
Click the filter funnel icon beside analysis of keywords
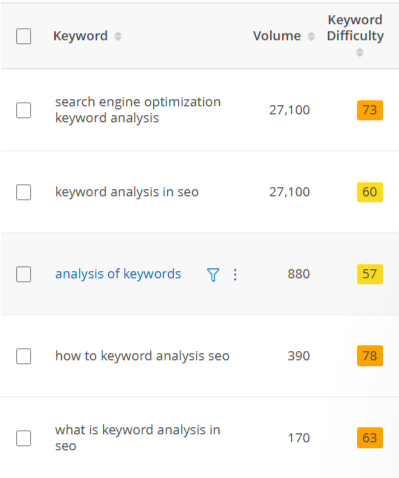[x=213, y=275]
